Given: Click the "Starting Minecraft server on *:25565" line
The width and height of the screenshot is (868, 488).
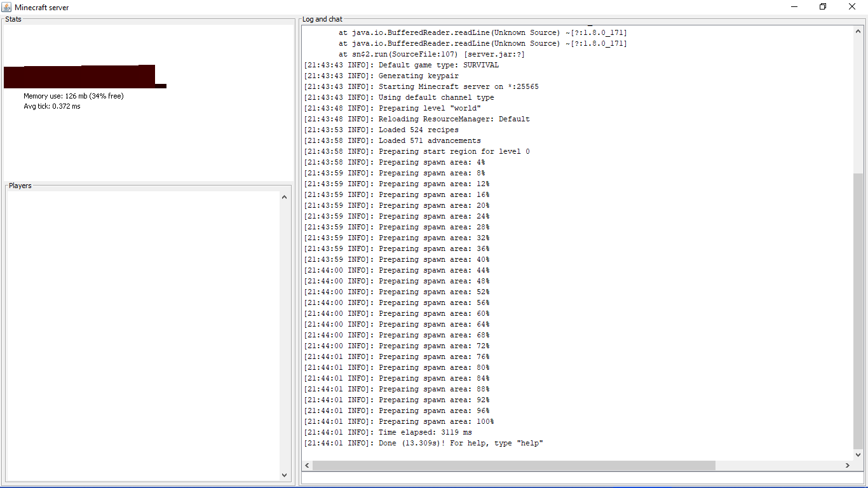Looking at the screenshot, I should (421, 86).
